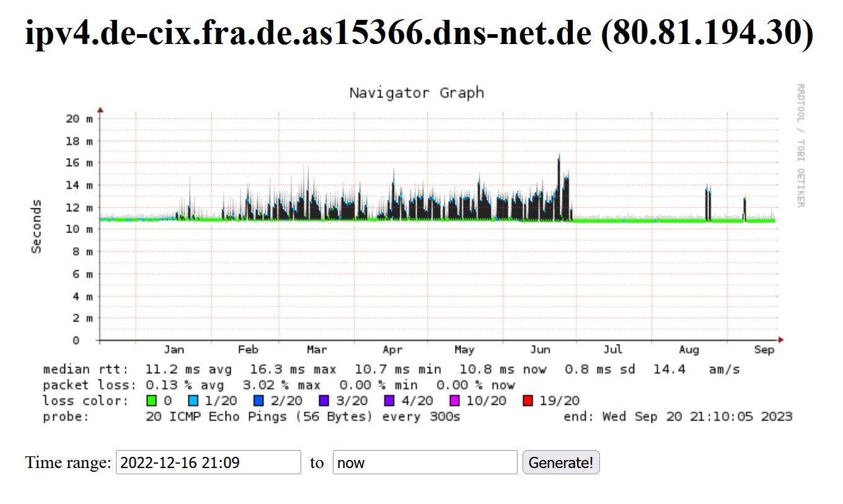Click the magenta 10/20 loss color swatch
Viewport: 843px width, 504px height.
click(455, 400)
